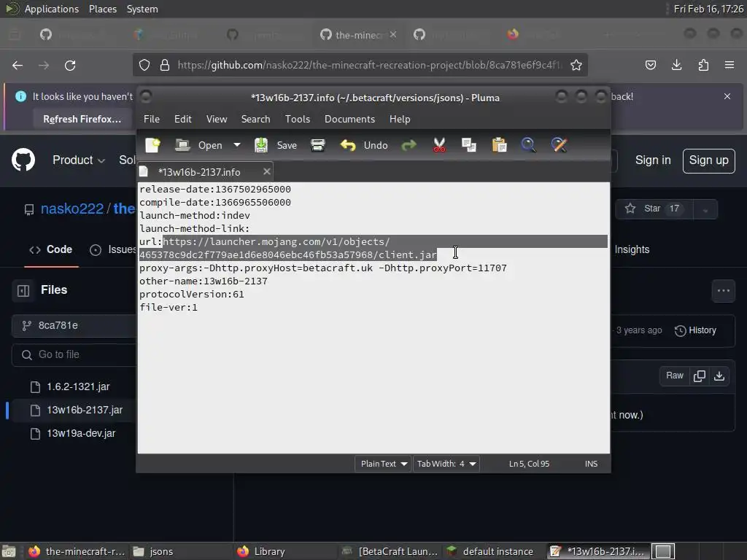This screenshot has width=747, height=560.
Task: Go back in Firefox
Action: coord(18,65)
